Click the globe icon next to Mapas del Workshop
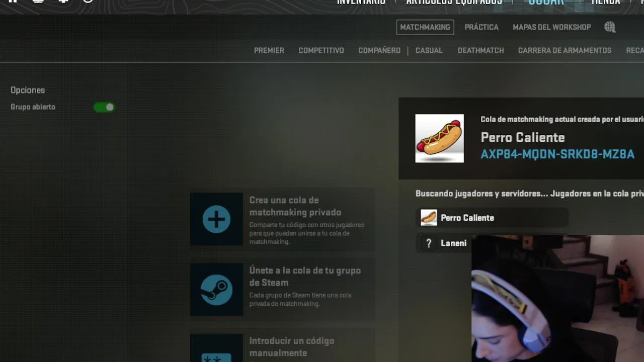Image resolution: width=644 pixels, height=362 pixels. tap(610, 27)
